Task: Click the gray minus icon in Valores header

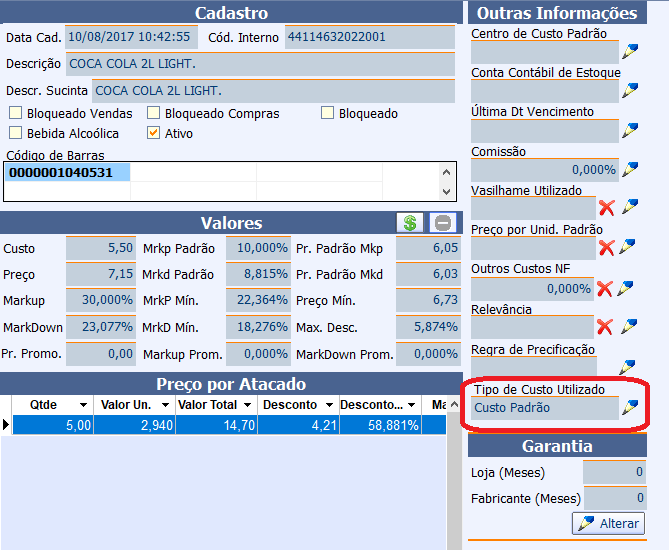Action: click(443, 223)
